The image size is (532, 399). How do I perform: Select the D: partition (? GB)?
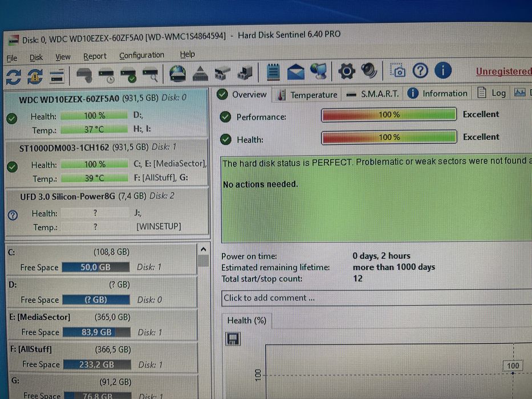pos(102,292)
